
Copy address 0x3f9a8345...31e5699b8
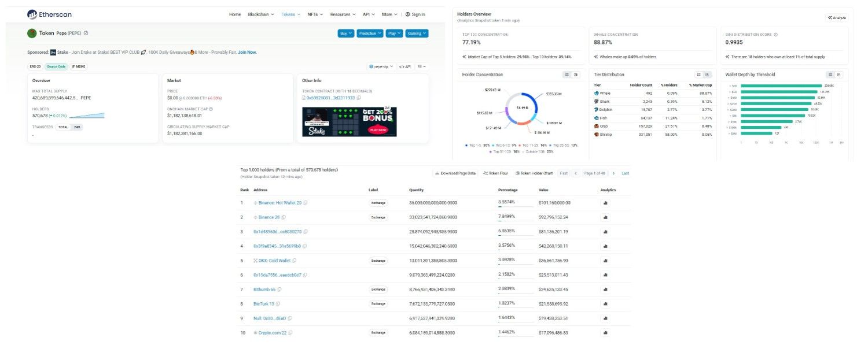click(x=306, y=246)
